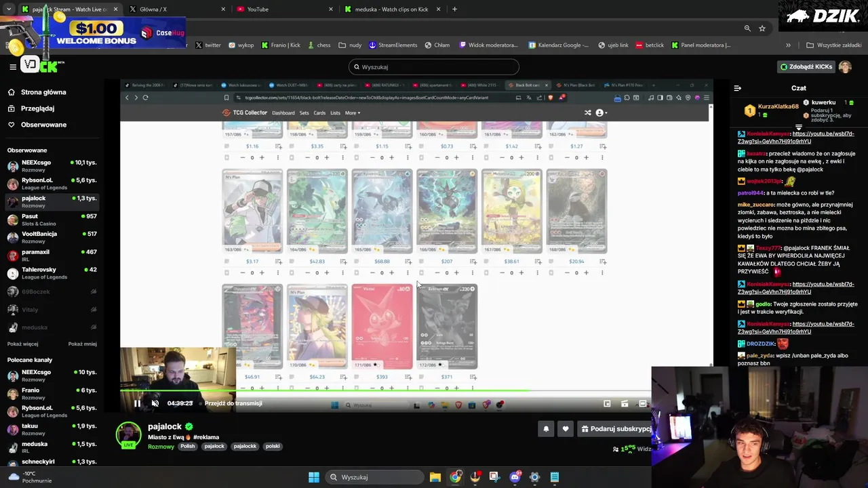Select Pasut Slots & Casino channel
Viewport: 868px width, 488px height.
point(52,220)
